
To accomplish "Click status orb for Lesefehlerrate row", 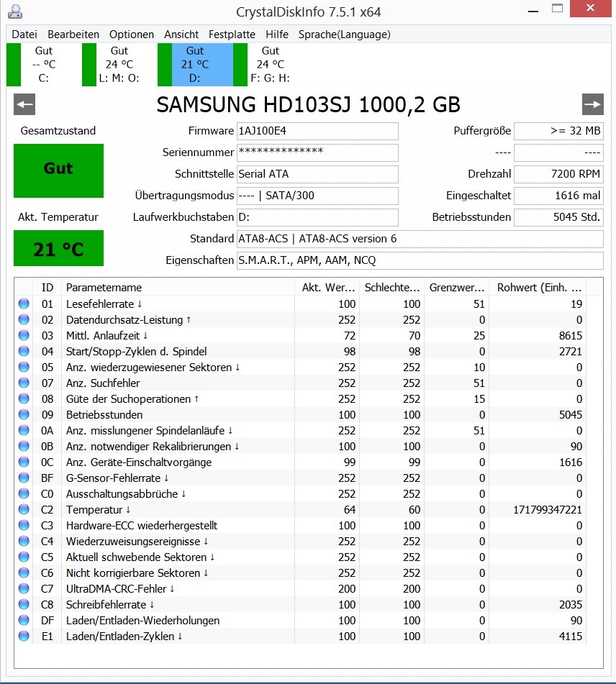I will (24, 304).
